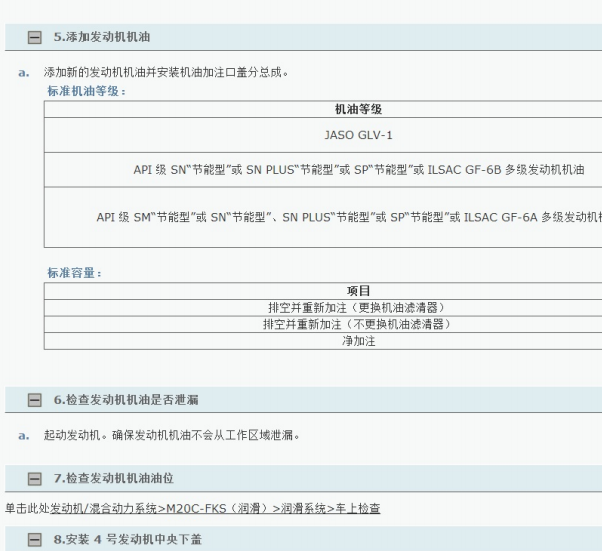Image resolution: width=602 pixels, height=551 pixels.
Task: Click heading 6.检查发动机机油是否泄漏
Action: (x=126, y=400)
